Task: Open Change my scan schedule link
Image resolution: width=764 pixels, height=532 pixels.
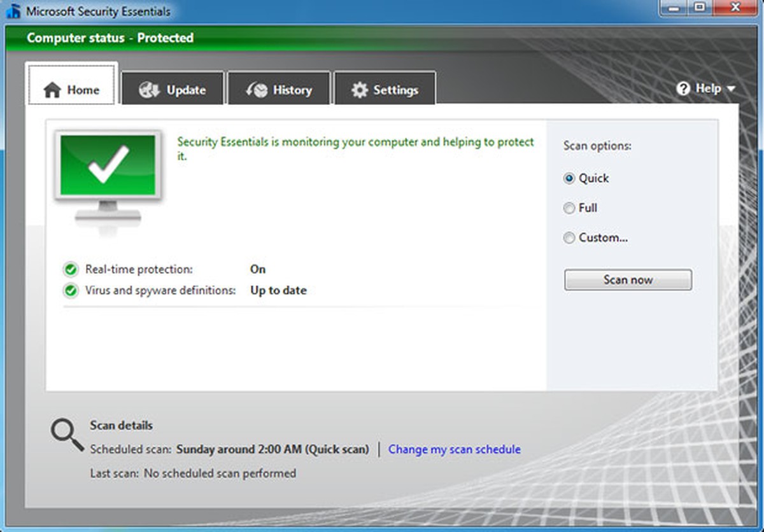Action: (454, 449)
